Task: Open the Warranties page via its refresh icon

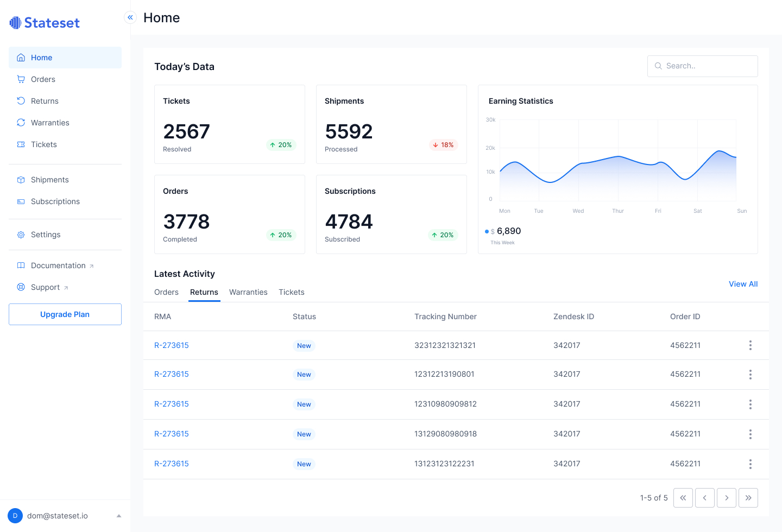Action: coord(21,122)
